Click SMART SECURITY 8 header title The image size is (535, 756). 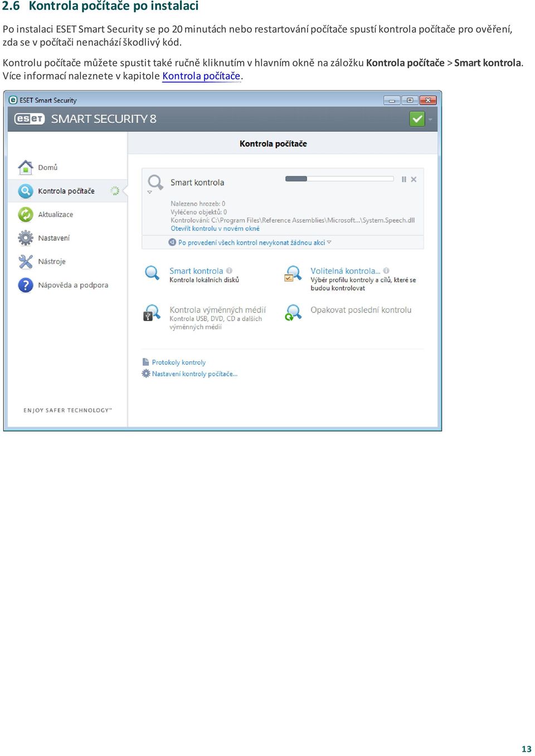(104, 119)
